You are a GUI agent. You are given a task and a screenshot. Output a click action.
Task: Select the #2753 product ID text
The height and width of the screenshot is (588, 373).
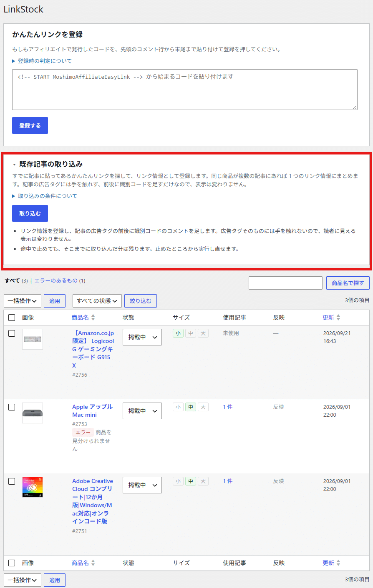coord(80,424)
